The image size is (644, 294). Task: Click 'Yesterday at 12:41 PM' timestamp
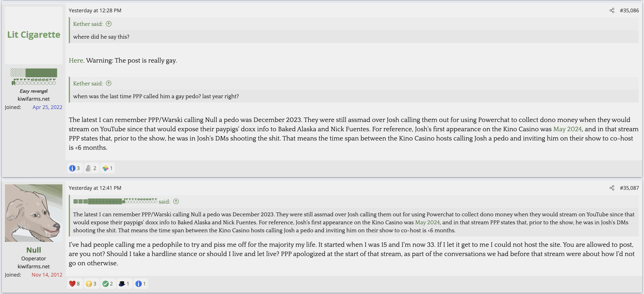coord(95,188)
